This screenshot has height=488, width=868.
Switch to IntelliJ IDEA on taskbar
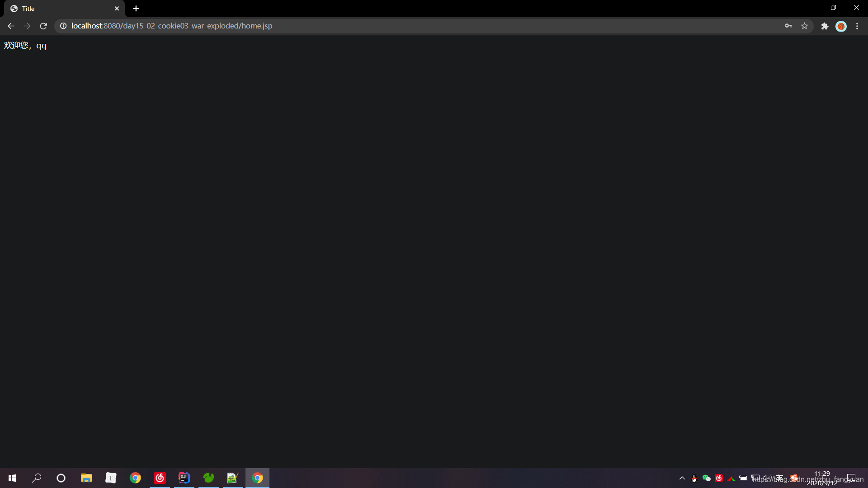click(x=184, y=478)
